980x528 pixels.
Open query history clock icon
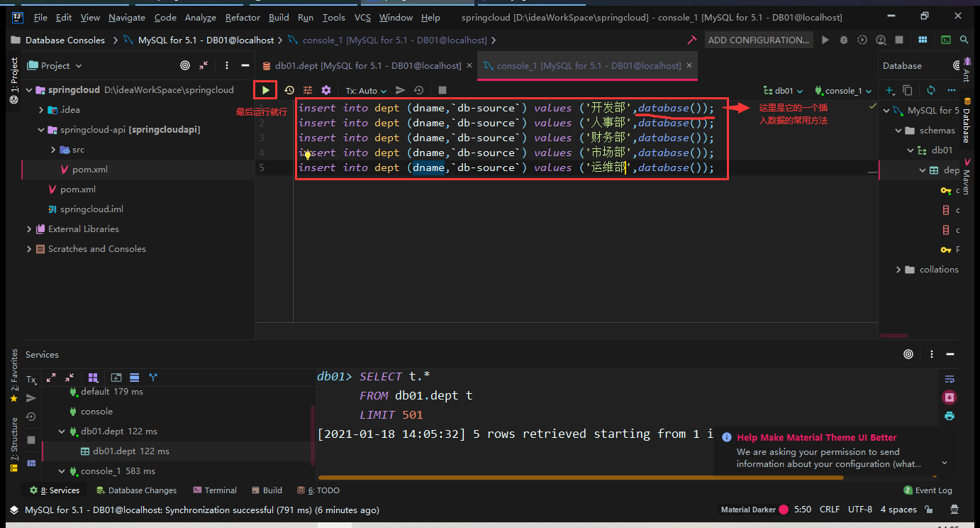[289, 90]
